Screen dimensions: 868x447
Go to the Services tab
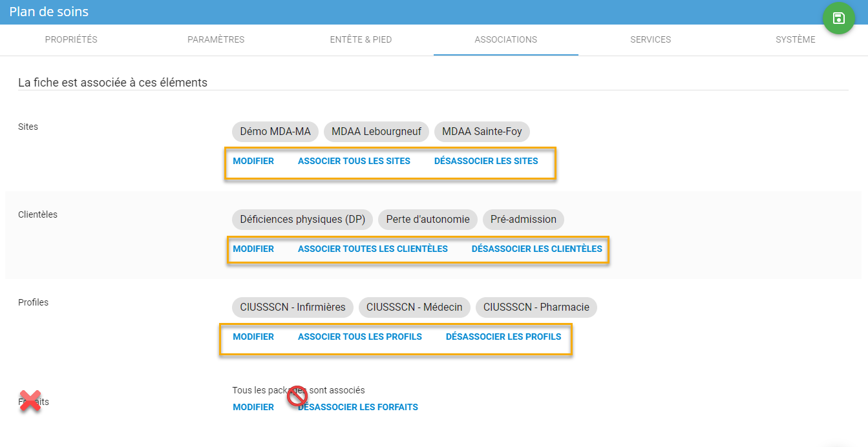pos(650,39)
